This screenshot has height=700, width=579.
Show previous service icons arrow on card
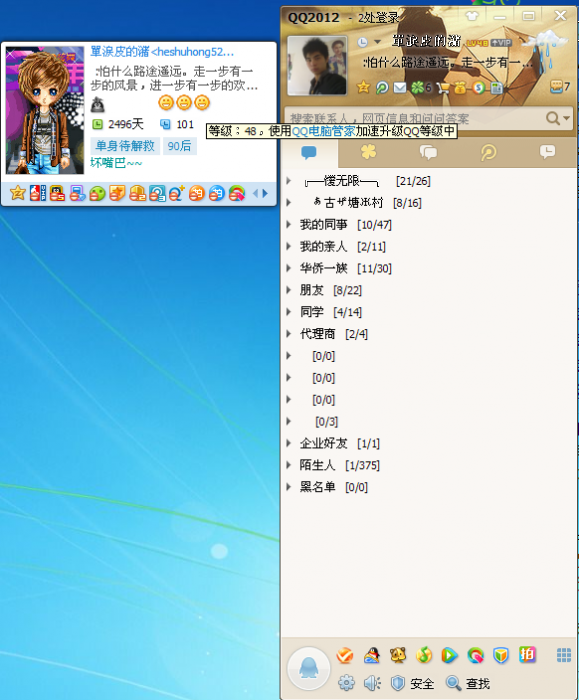(256, 193)
